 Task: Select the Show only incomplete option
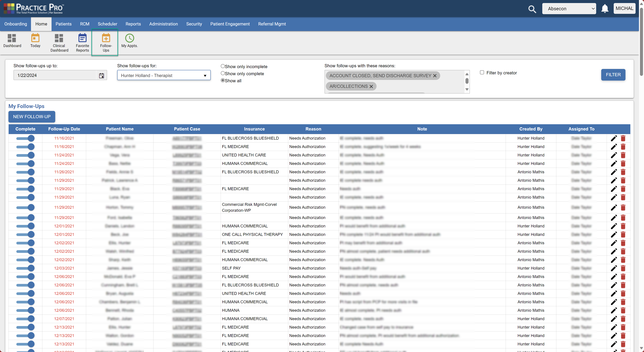point(222,66)
